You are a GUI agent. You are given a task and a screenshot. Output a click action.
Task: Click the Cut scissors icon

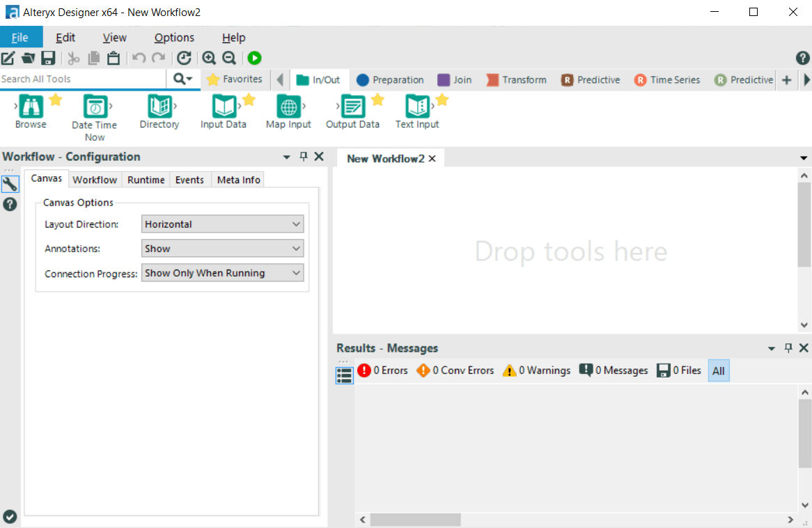pyautogui.click(x=74, y=58)
